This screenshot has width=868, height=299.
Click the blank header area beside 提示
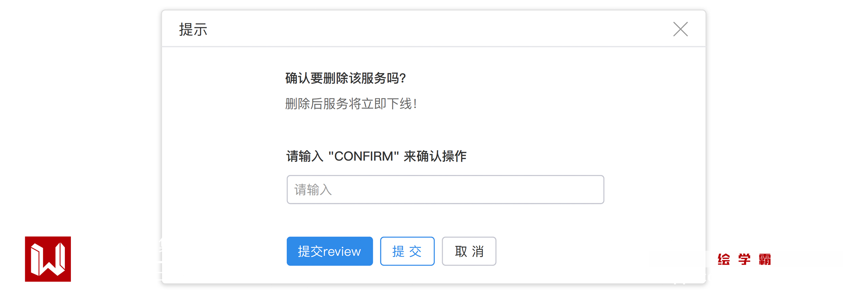point(407,29)
